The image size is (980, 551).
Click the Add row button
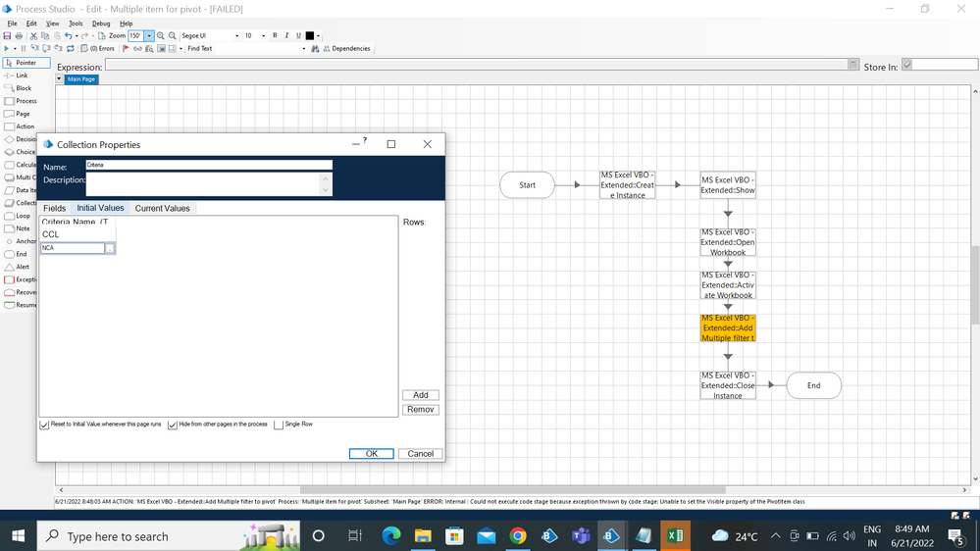coord(420,395)
